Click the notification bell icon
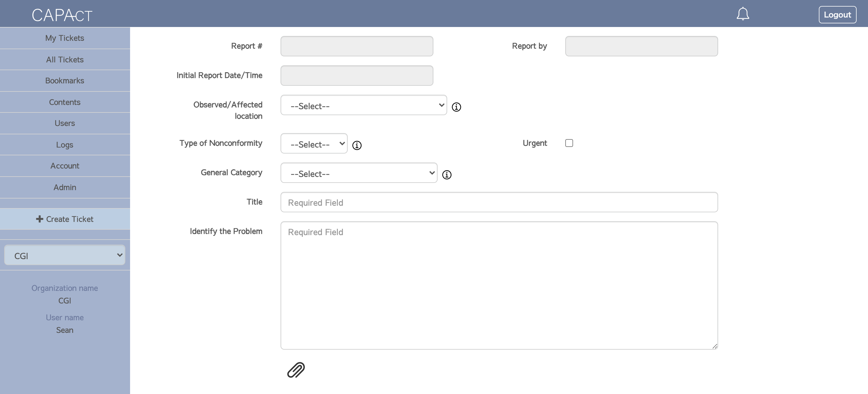Screen dimensions: 868x394 click(x=743, y=14)
